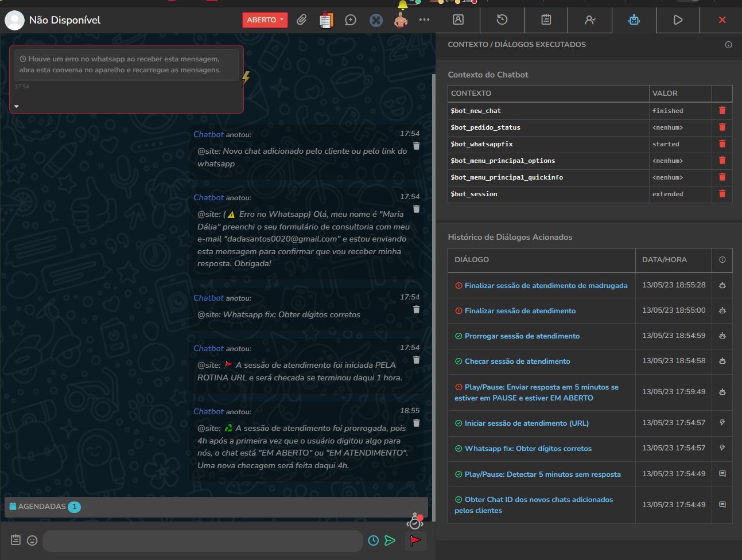This screenshot has height=560, width=742.
Task: Click the green send message arrow
Action: [390, 540]
